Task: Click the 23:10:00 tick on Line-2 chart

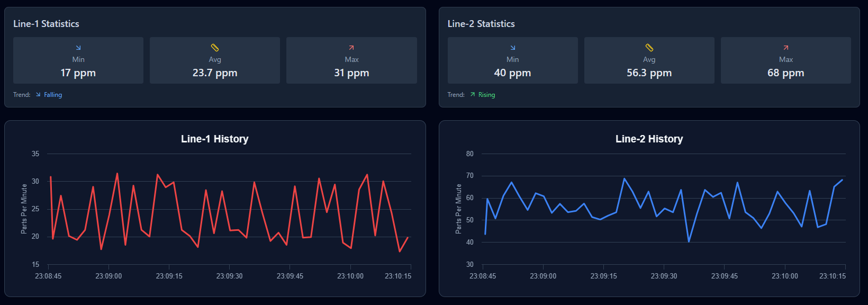Action: (784, 276)
